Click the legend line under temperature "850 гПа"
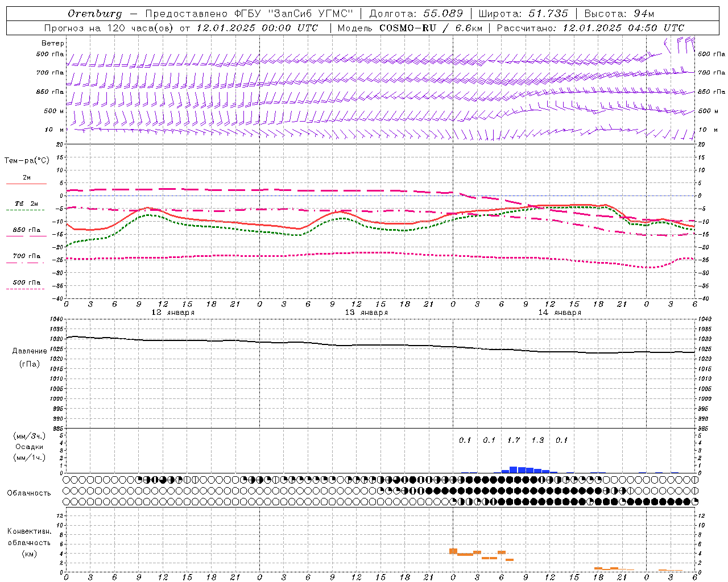Viewport: 728px width, 582px height. tap(26, 236)
